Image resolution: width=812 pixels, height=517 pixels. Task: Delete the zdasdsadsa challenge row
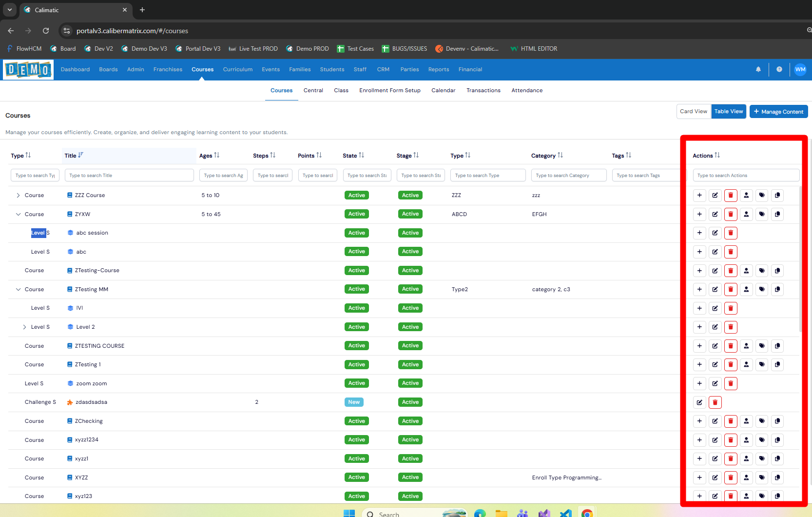(x=715, y=402)
